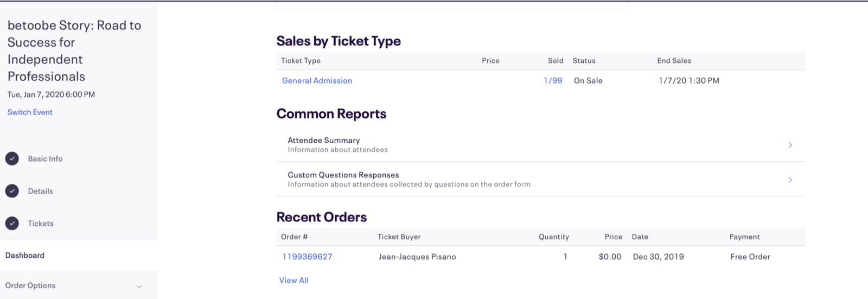Open order number 1199369627
This screenshot has height=299, width=868.
point(307,257)
